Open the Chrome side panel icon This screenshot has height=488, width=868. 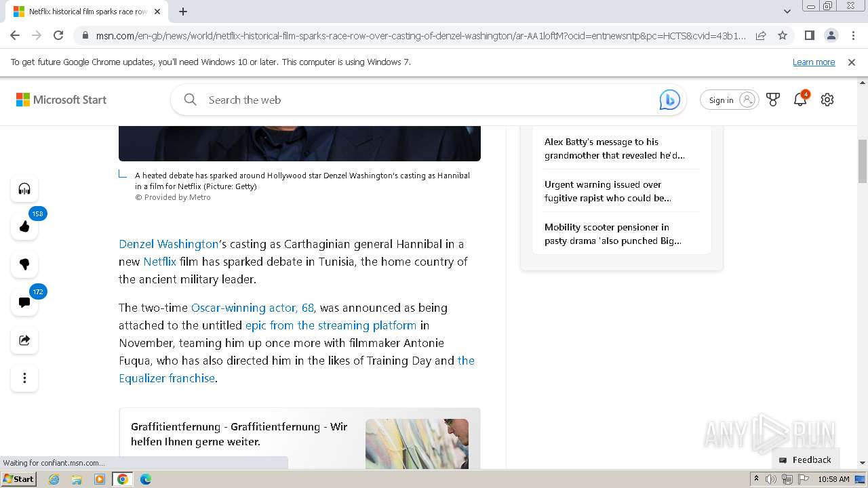coord(809,35)
